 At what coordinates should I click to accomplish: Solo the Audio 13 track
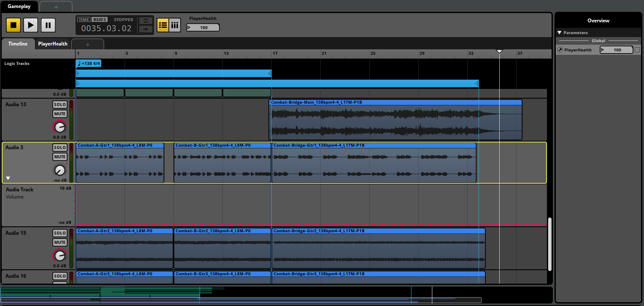[60, 105]
